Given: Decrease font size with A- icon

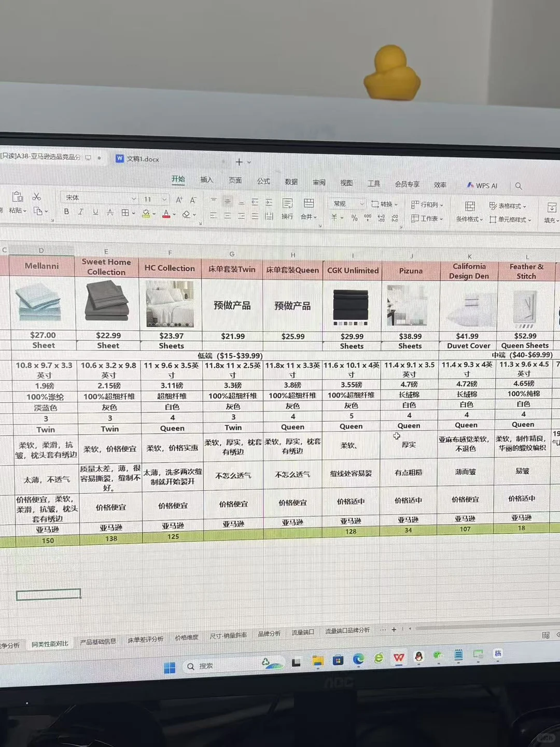Looking at the screenshot, I should [x=193, y=200].
